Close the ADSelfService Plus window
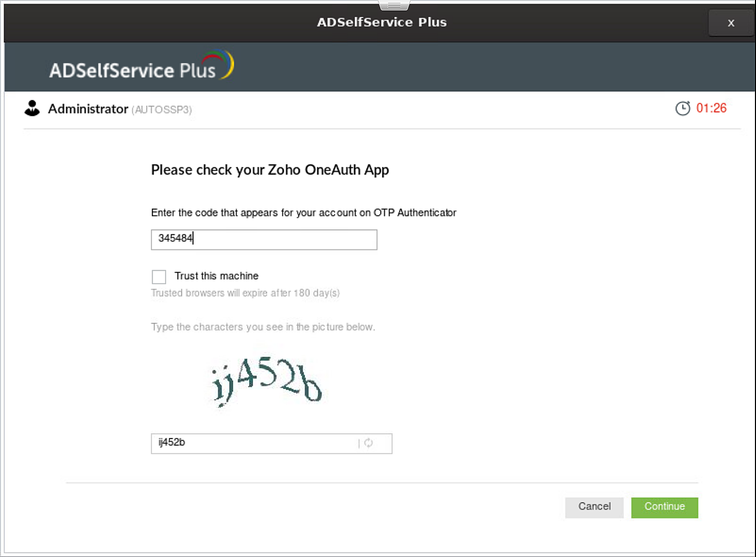Screen dimensions: 756x557 731,23
